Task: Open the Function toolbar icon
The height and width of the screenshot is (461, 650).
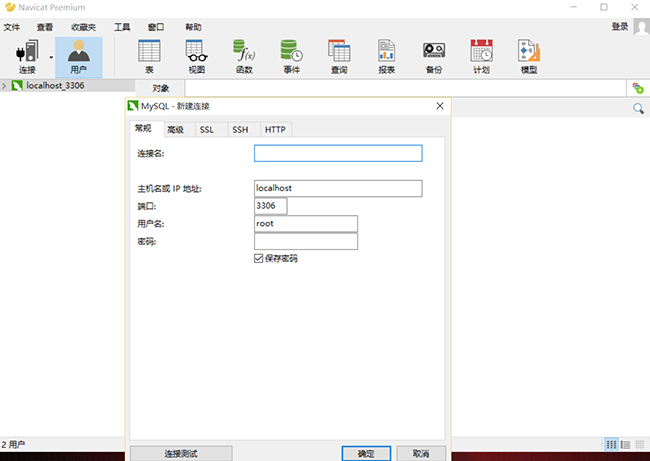Action: (244, 57)
